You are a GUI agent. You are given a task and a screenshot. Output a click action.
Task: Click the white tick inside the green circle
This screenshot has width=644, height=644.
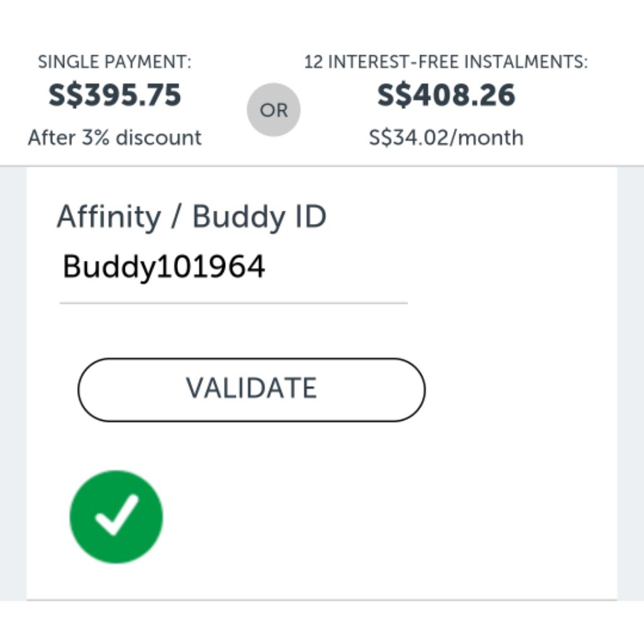pos(117,515)
